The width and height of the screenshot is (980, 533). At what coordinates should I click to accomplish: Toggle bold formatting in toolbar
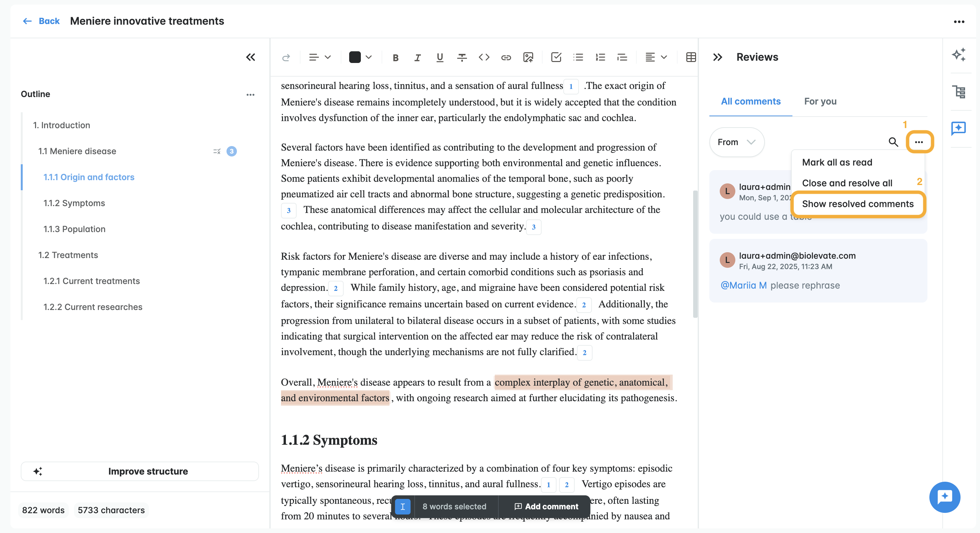pyautogui.click(x=395, y=57)
